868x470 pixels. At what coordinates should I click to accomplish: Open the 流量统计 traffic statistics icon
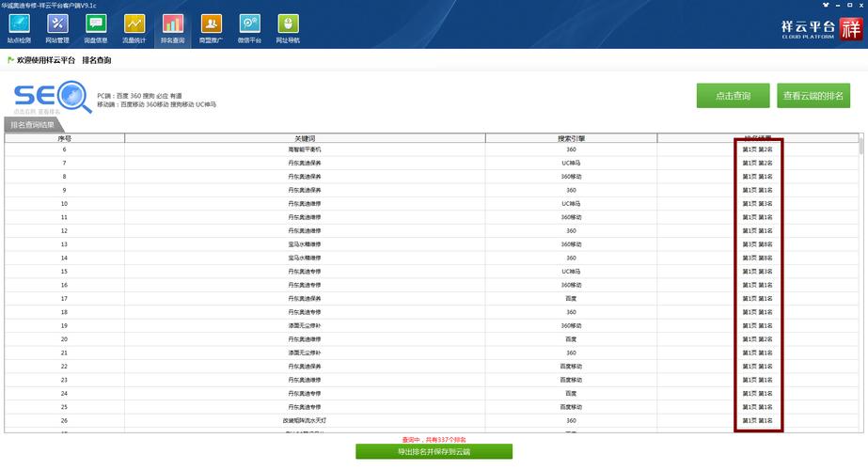click(134, 28)
